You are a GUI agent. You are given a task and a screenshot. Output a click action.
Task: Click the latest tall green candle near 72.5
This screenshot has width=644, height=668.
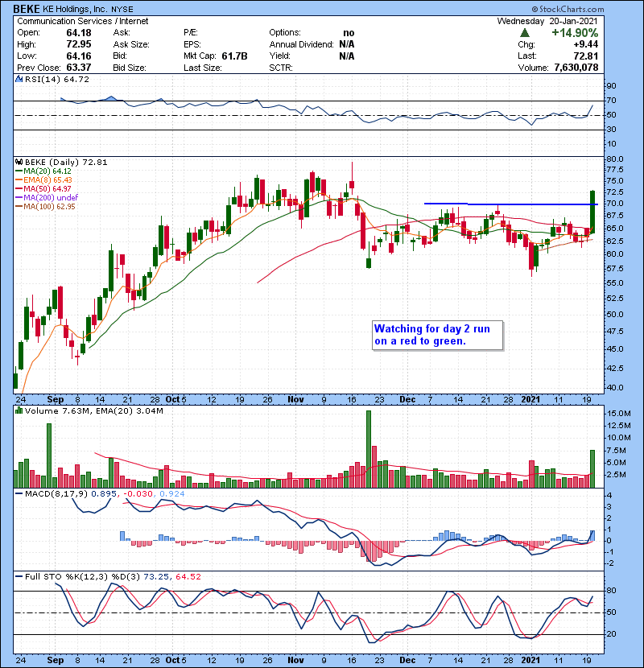(592, 212)
